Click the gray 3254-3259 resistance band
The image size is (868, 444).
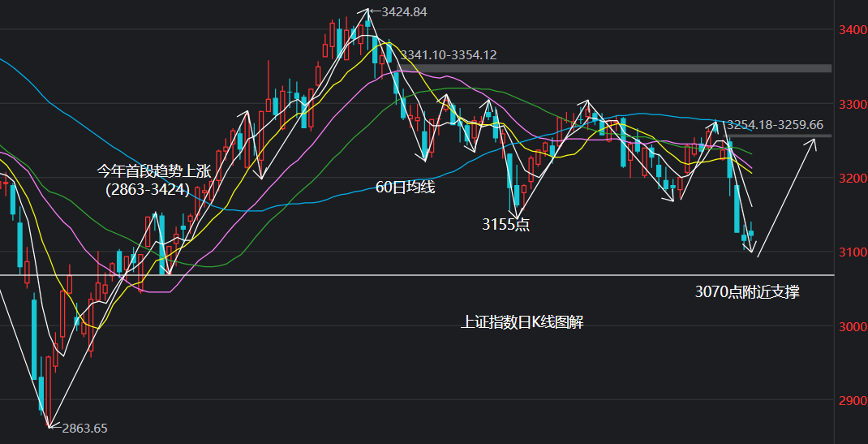pos(777,136)
